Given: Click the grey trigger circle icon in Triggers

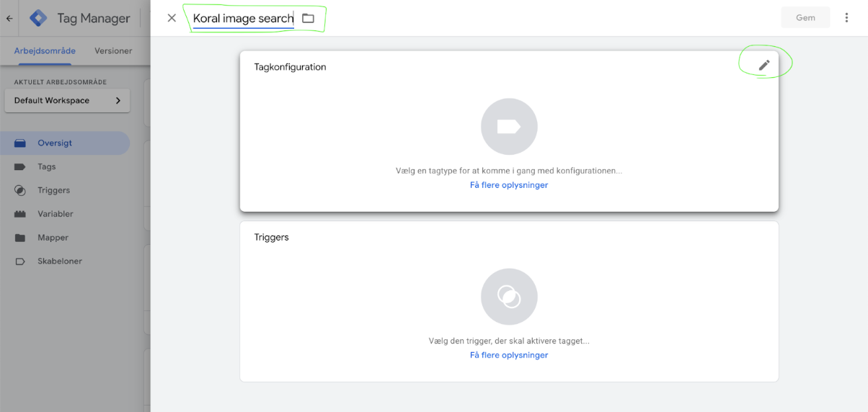Looking at the screenshot, I should [x=509, y=297].
